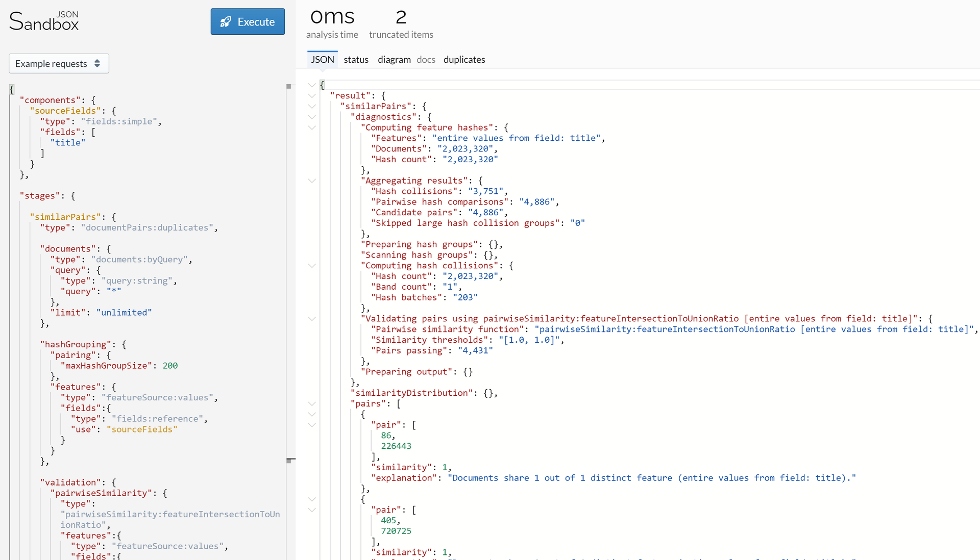Click the Execute button

coord(248,21)
